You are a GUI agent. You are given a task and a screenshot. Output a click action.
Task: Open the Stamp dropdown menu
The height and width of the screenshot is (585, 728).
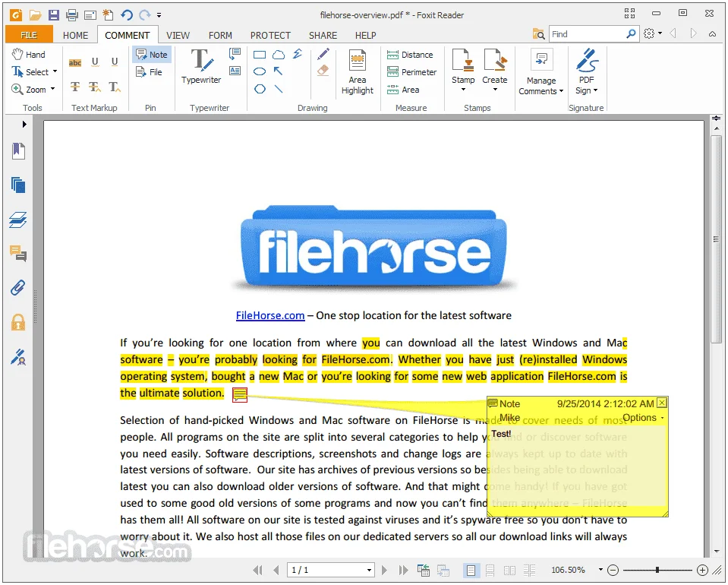(x=463, y=90)
